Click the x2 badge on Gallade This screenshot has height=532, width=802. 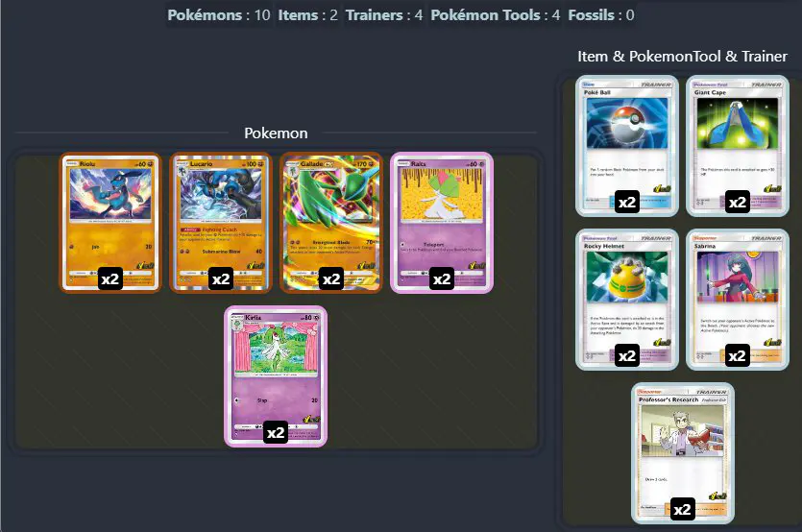[331, 278]
